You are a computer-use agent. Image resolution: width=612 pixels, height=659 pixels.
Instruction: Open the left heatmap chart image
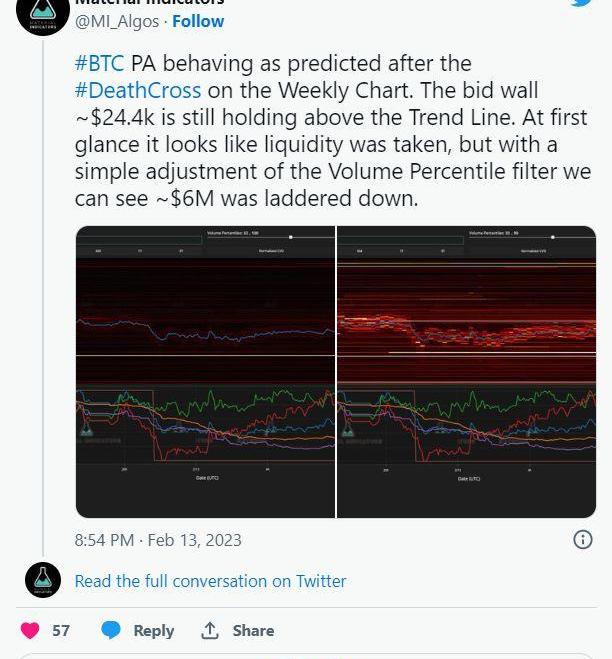(205, 372)
